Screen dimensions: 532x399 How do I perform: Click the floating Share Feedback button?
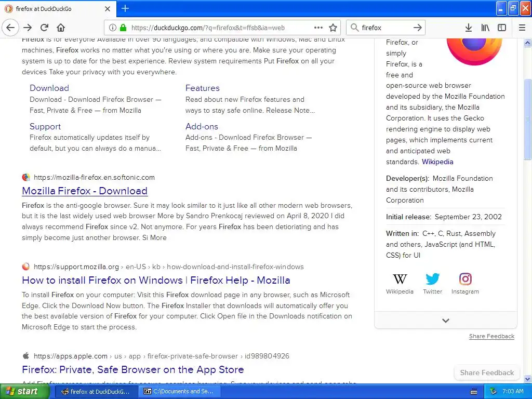point(487,373)
